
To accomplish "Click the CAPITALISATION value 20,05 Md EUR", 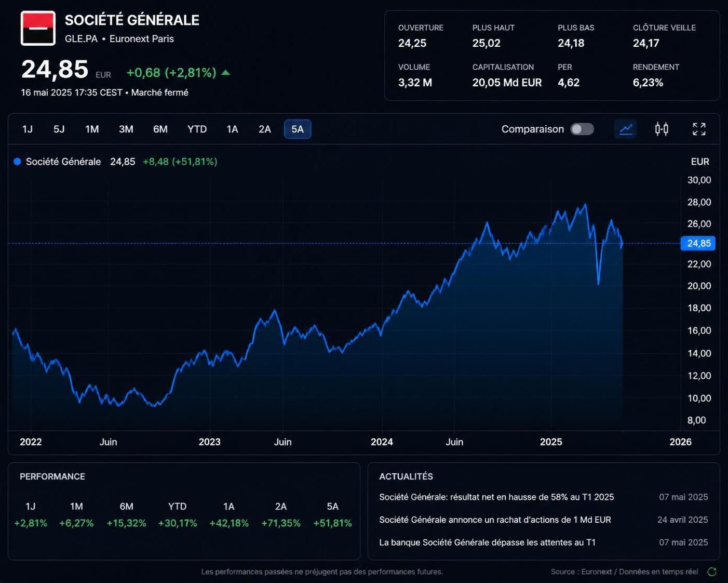I will [x=507, y=83].
